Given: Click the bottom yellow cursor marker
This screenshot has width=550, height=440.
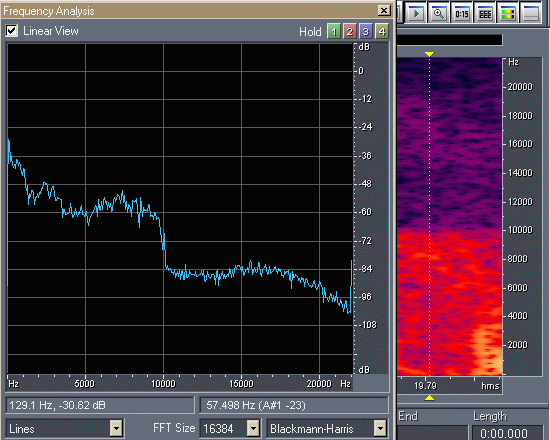Looking at the screenshot, I should (x=429, y=398).
